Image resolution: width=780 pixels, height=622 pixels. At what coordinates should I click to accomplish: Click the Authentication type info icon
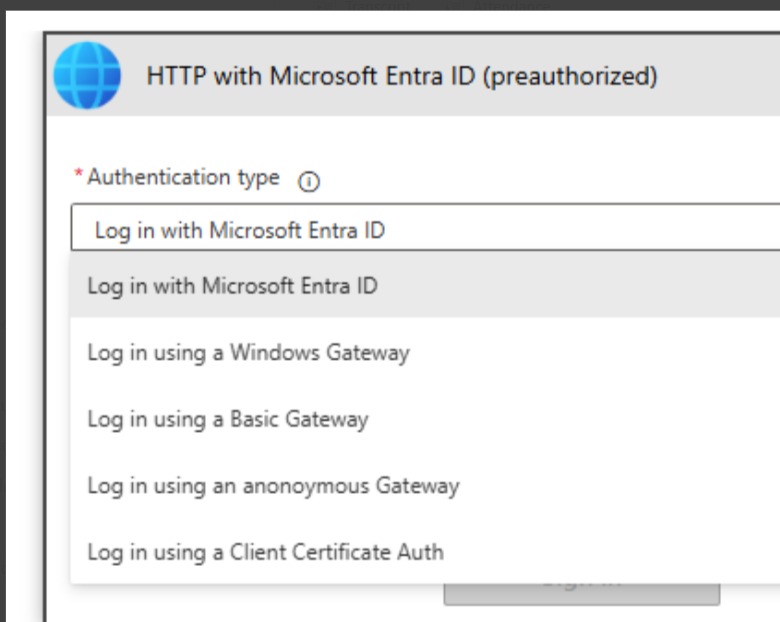point(308,182)
